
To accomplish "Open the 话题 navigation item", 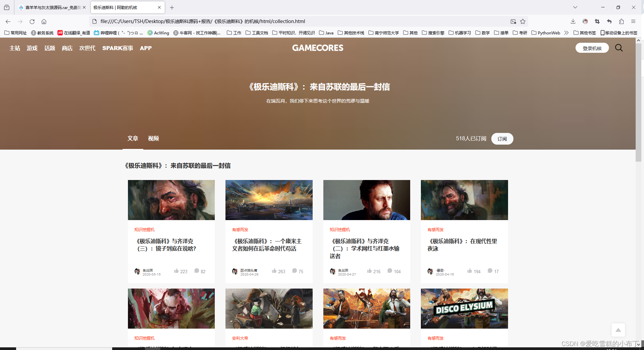I will [x=50, y=48].
